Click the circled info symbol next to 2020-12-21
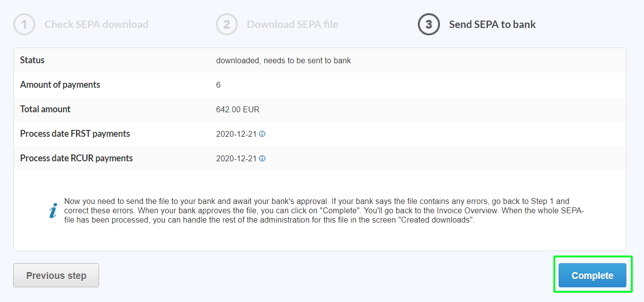The image size is (644, 302). coord(262,133)
